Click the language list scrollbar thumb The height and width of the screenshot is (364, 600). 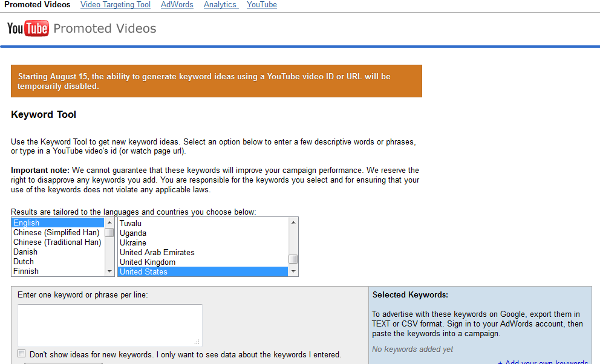[x=109, y=232]
